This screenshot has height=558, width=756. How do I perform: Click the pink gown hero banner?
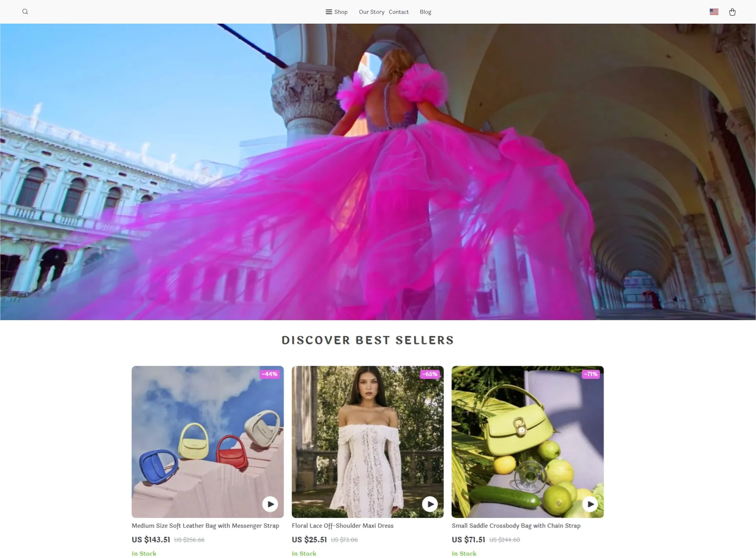pyautogui.click(x=378, y=172)
